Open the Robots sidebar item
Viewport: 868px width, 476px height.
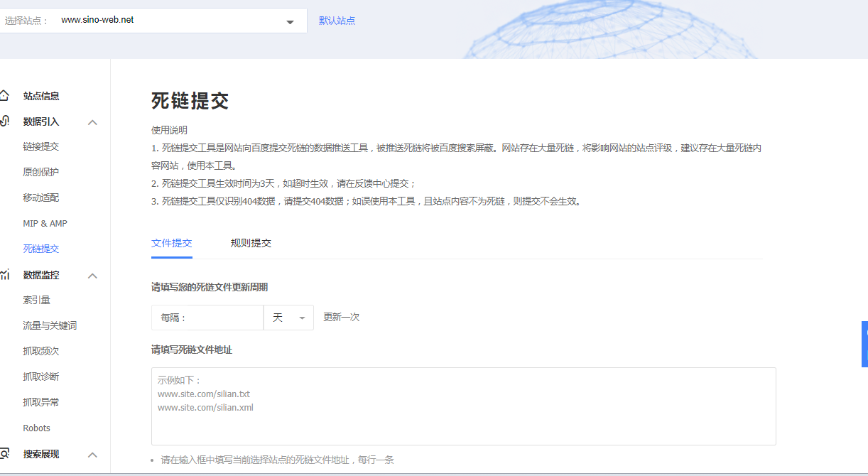[37, 428]
